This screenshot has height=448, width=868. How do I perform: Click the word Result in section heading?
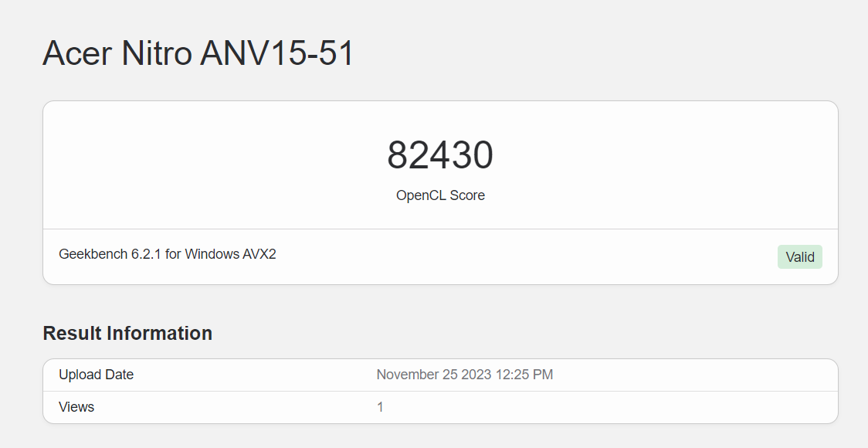72,333
